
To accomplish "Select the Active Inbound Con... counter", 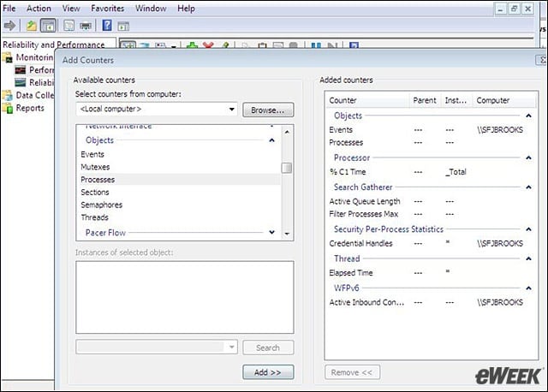I will coord(431,302).
